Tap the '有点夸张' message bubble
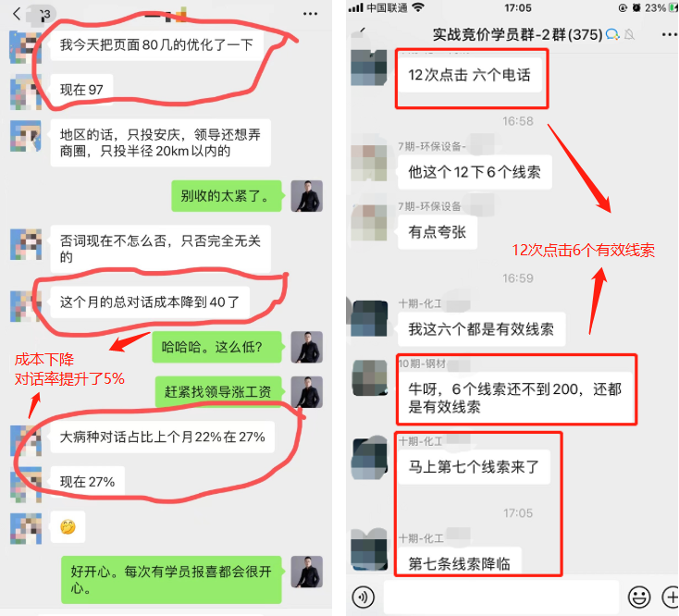Viewport: 679px width, 616px height. 438,232
